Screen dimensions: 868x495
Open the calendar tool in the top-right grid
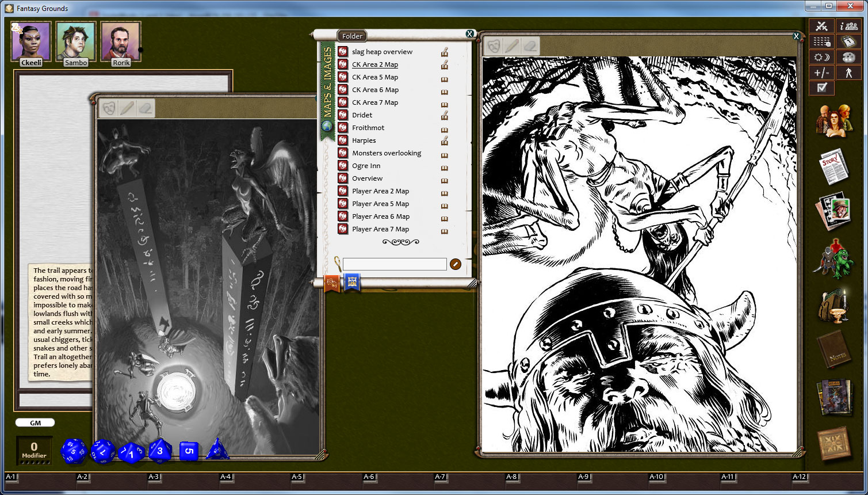[x=850, y=41]
